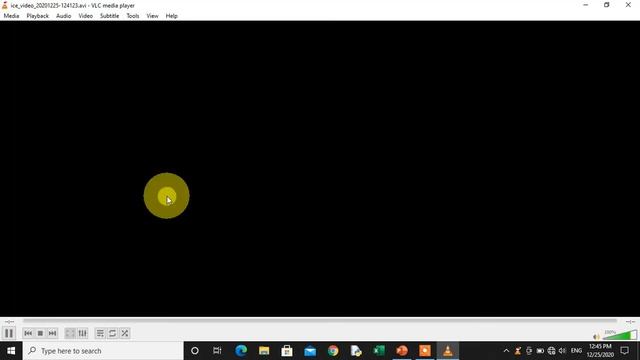Minimize the VLC window

[x=586, y=5]
